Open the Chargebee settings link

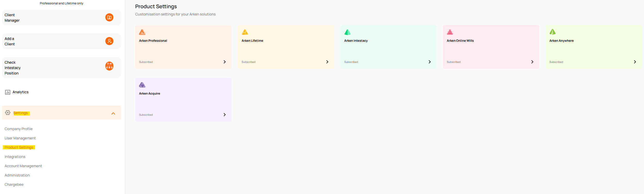pyautogui.click(x=14, y=184)
